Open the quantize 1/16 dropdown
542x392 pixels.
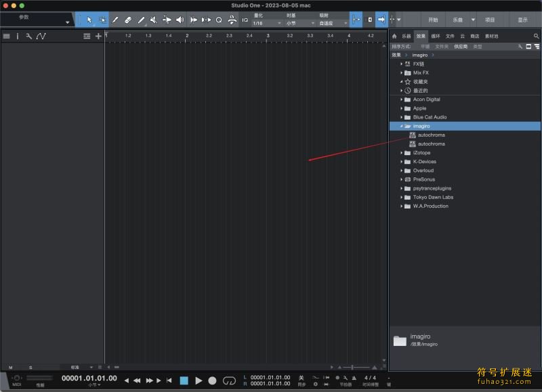267,23
